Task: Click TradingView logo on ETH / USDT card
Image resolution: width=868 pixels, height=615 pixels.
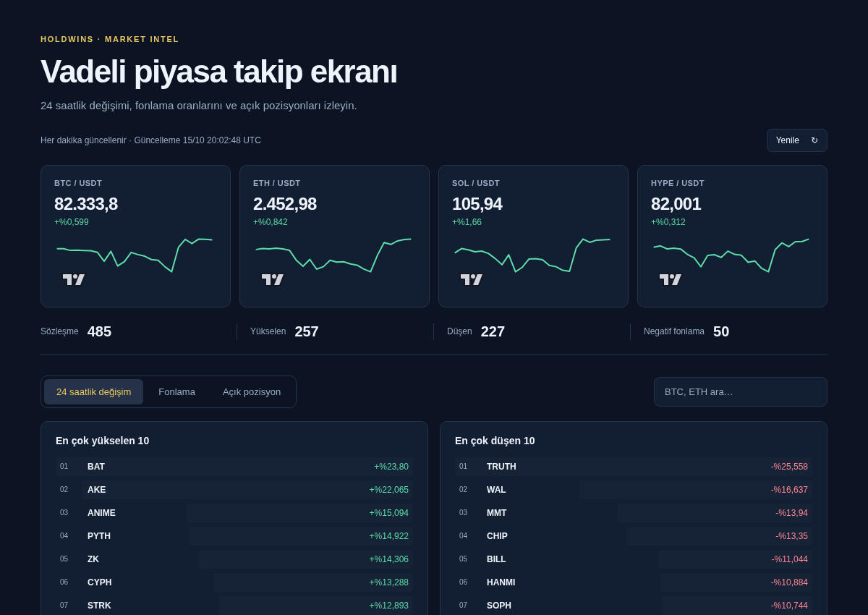Action: click(273, 279)
